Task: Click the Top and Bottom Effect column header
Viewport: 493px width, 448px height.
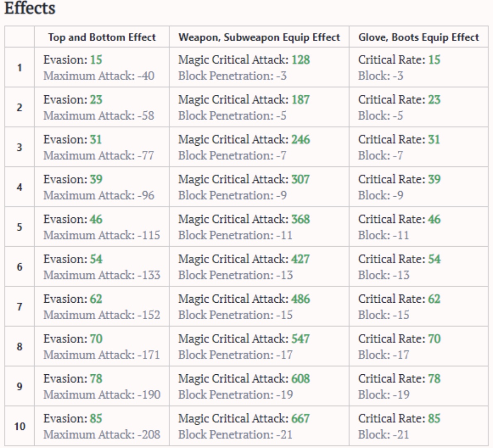Action: pos(102,37)
